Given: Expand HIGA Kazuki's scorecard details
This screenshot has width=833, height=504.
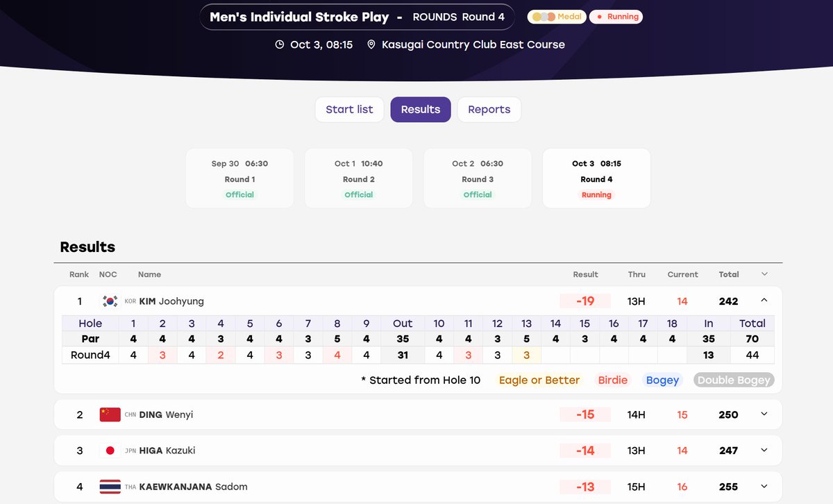Looking at the screenshot, I should pos(764,451).
